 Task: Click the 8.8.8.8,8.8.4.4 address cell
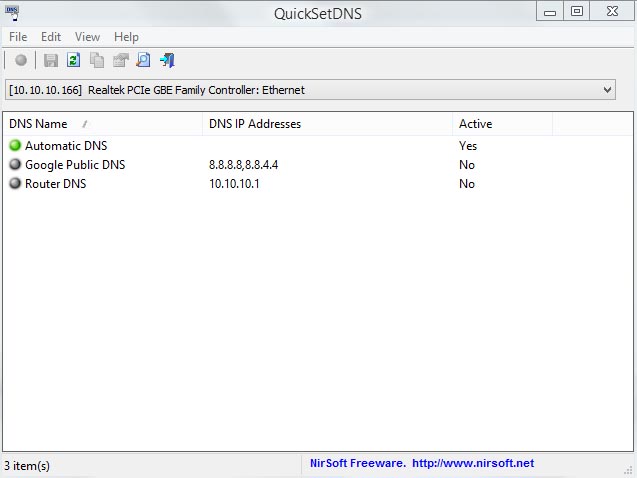pyautogui.click(x=243, y=164)
